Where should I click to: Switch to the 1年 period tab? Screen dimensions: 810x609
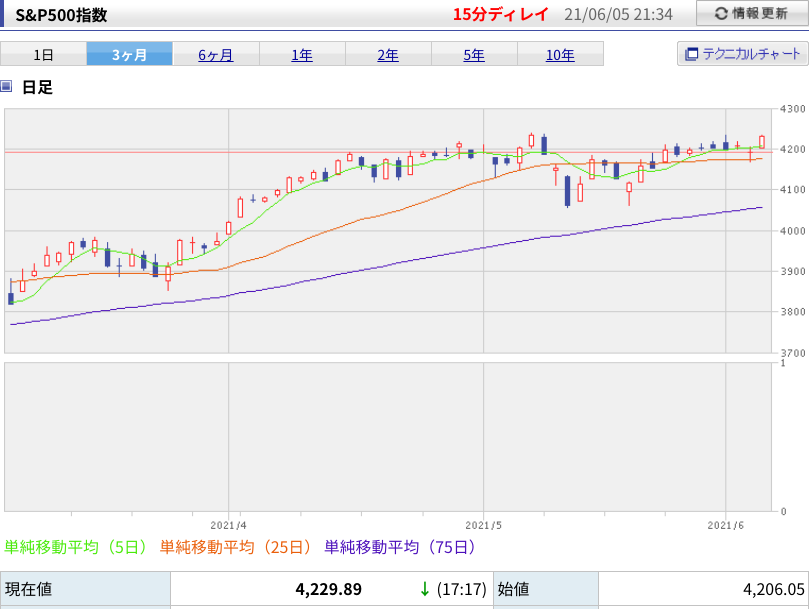coord(302,54)
